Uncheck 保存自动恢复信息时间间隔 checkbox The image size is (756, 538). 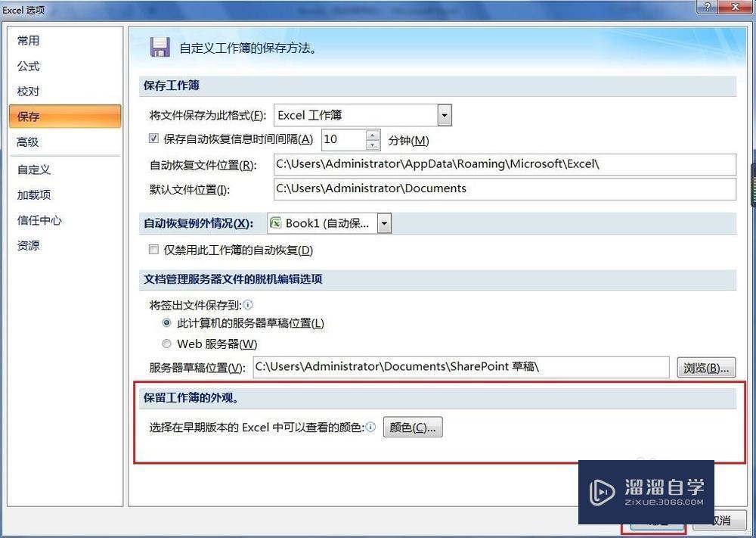(x=153, y=138)
